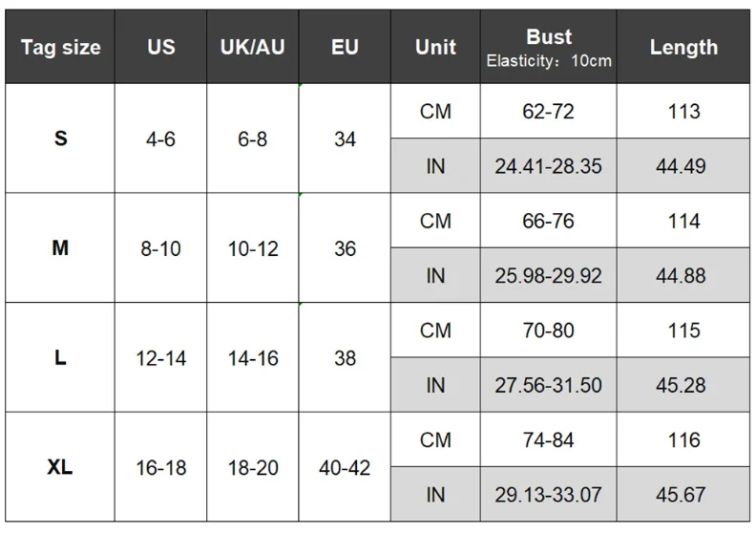Click the Unit column header
Viewport: 756px width, 534px height.
pyautogui.click(x=435, y=48)
